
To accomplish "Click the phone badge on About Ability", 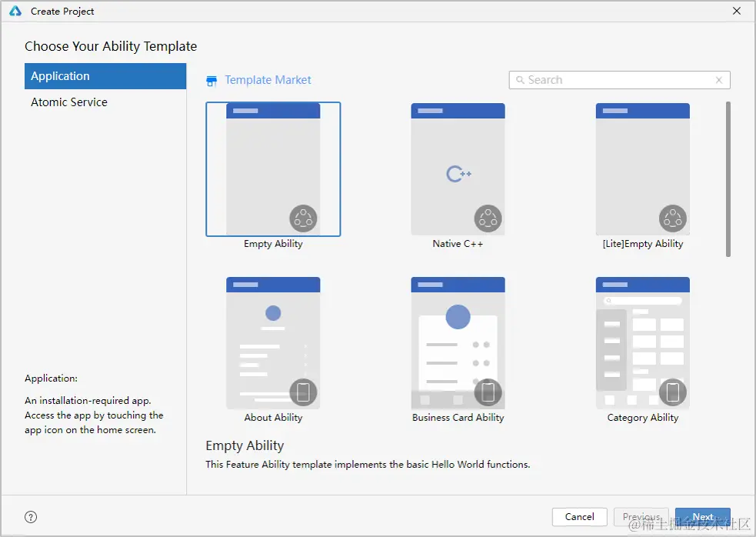I will pyautogui.click(x=303, y=392).
